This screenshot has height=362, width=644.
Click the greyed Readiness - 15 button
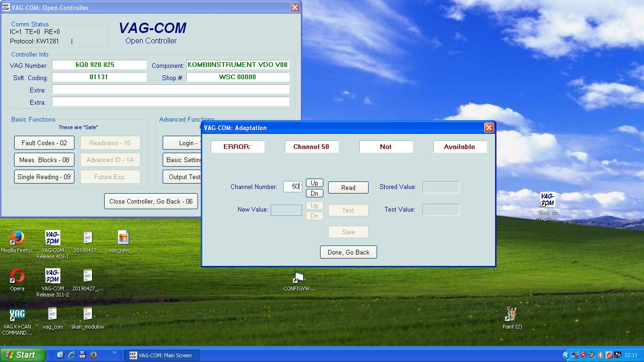click(x=110, y=143)
